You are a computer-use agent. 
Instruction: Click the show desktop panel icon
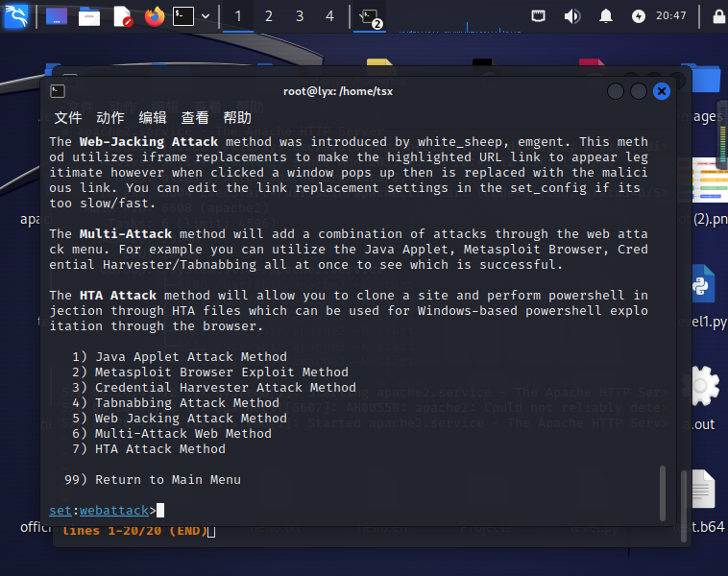point(56,16)
